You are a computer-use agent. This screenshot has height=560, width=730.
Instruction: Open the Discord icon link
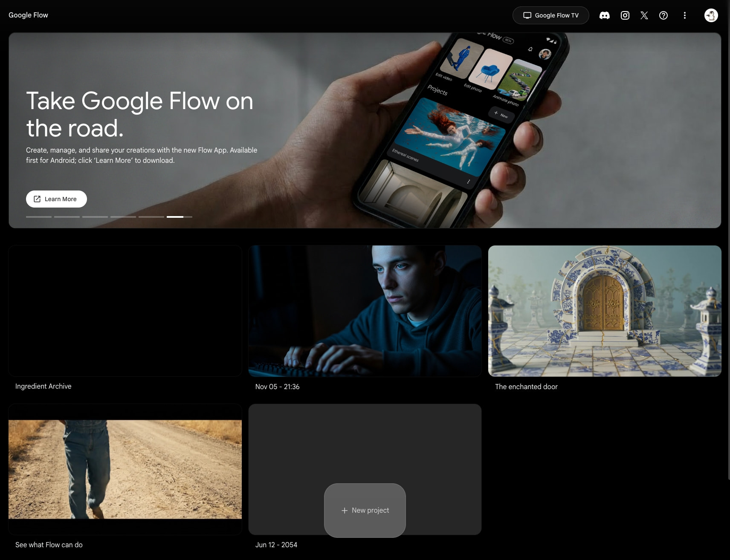point(604,15)
